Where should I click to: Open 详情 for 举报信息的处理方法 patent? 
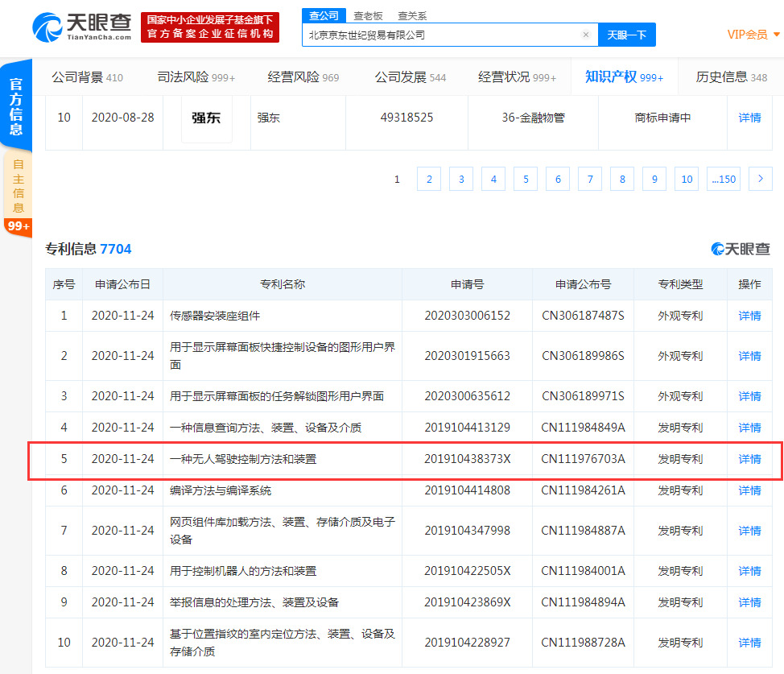click(749, 602)
